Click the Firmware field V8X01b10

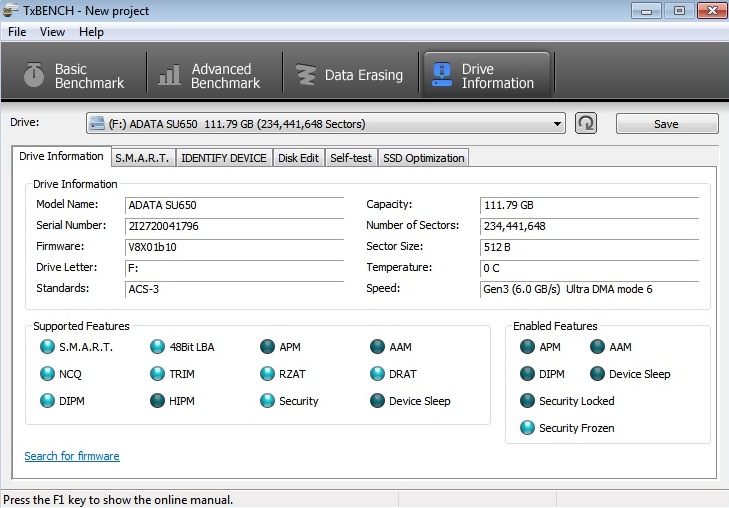click(234, 247)
